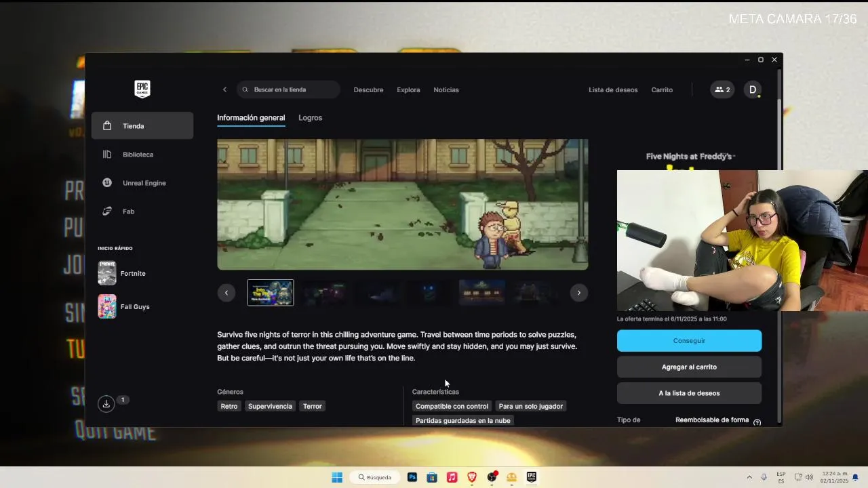
Task: Select the fifth carousel thumbnail with building
Action: (x=482, y=293)
